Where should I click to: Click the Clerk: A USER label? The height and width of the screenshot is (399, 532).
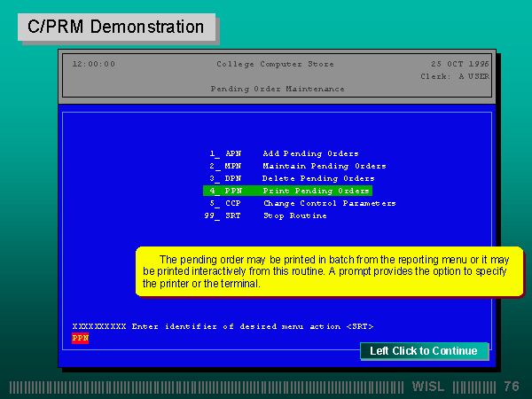click(x=454, y=76)
